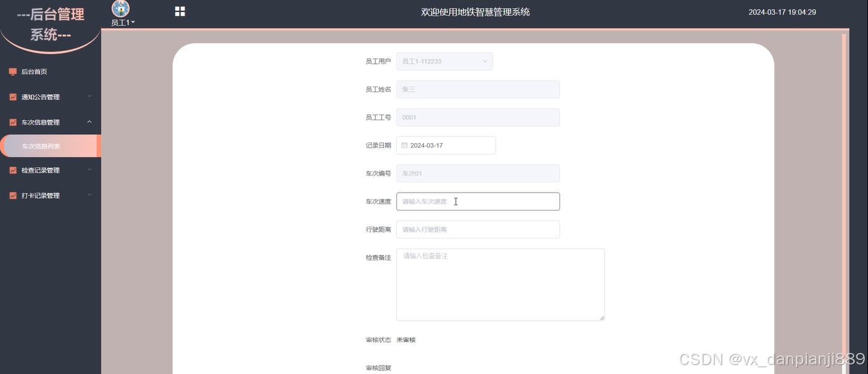This screenshot has height=374, width=868.
Task: Click the 检查备注 label
Action: point(378,258)
